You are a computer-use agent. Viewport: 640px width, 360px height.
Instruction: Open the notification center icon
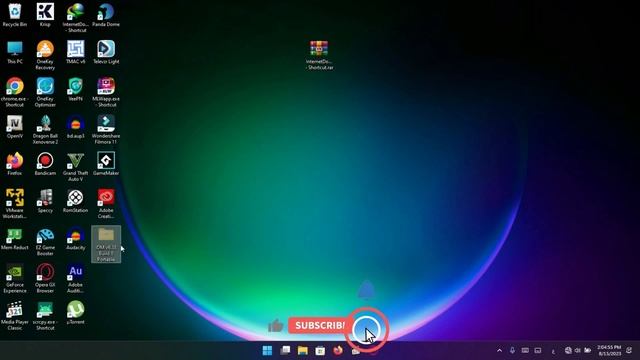(x=629, y=350)
